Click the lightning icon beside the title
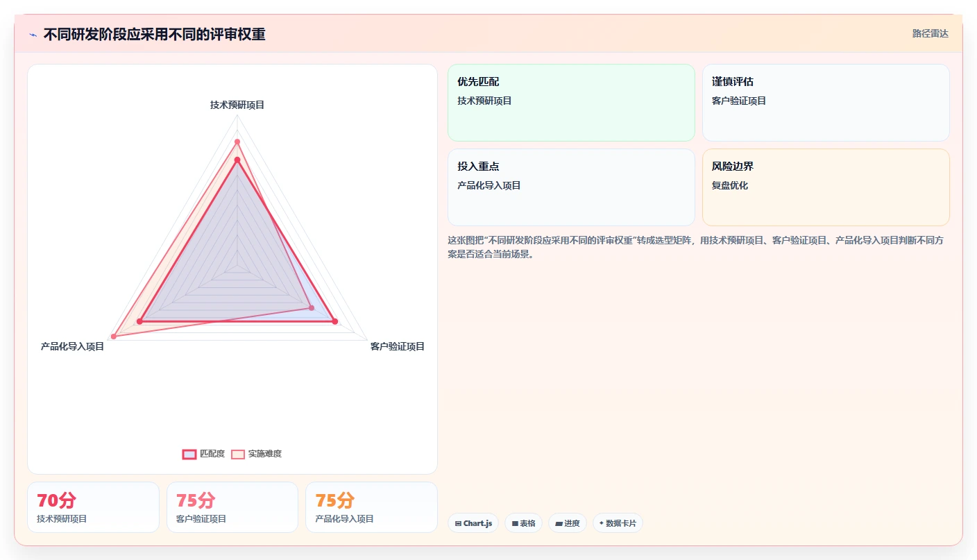 point(33,35)
